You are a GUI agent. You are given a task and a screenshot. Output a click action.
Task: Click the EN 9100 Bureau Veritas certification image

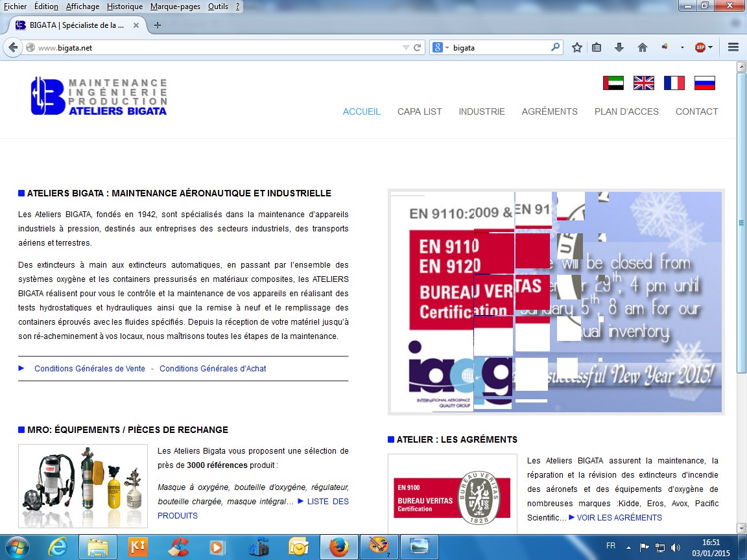coord(453,495)
